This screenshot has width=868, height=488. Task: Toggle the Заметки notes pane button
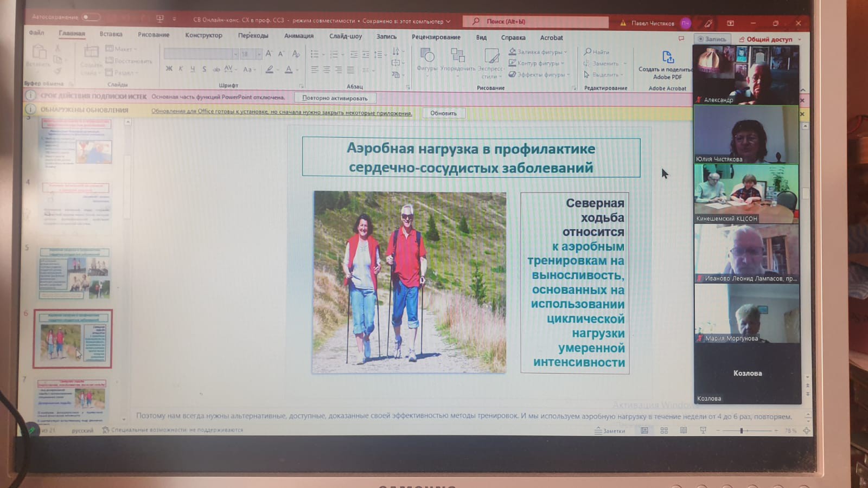(610, 431)
